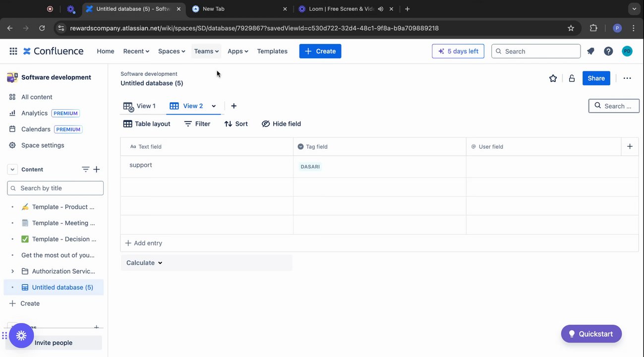This screenshot has height=357, width=644.
Task: Open the Chrome tab search dropdown
Action: coord(634,9)
